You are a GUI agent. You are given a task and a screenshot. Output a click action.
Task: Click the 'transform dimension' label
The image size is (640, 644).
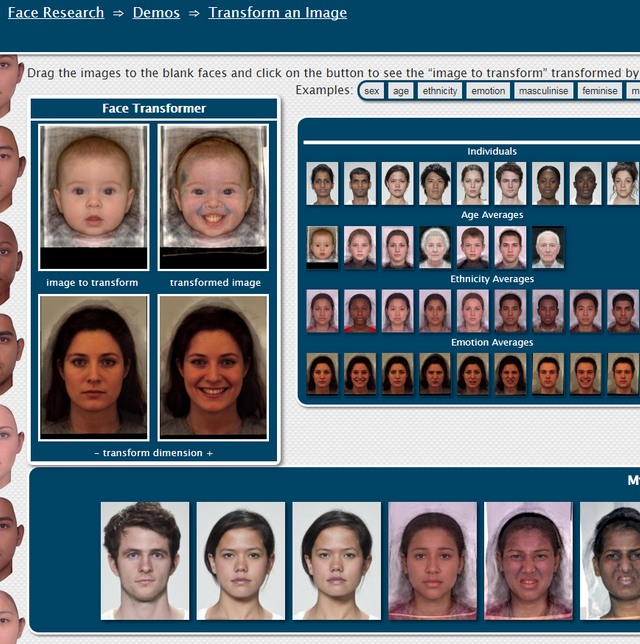(x=153, y=453)
